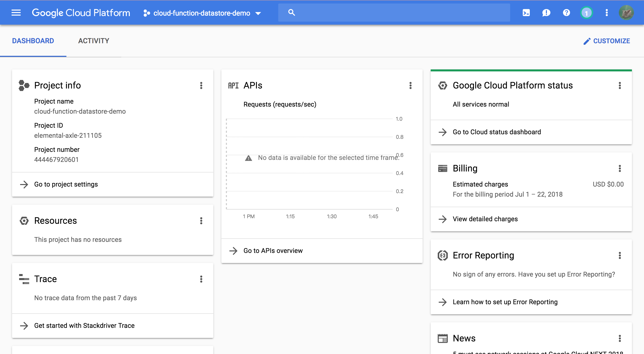
Task: Open the help question mark icon
Action: (x=566, y=13)
